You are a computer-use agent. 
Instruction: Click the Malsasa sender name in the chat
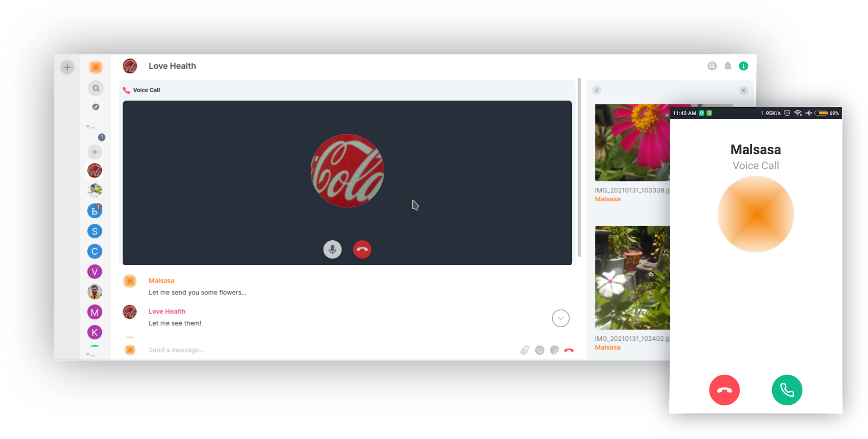click(x=161, y=281)
